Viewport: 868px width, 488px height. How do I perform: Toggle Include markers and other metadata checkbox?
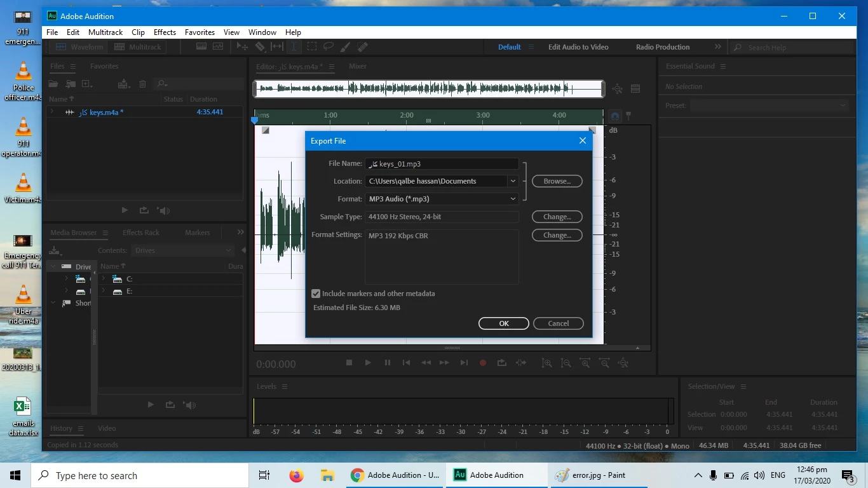[316, 294]
